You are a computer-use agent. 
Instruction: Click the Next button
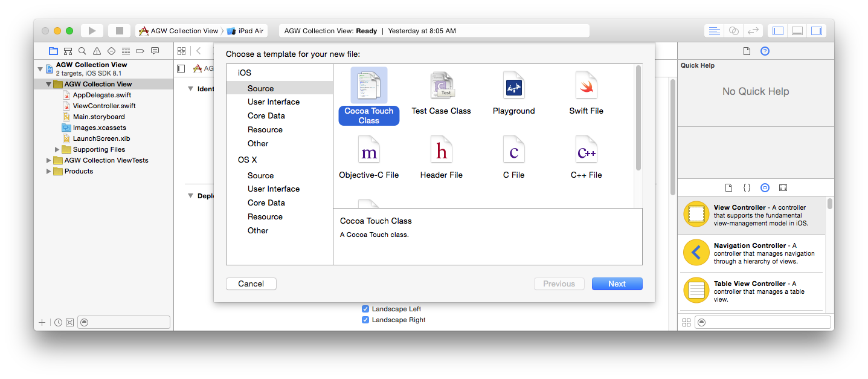(617, 284)
